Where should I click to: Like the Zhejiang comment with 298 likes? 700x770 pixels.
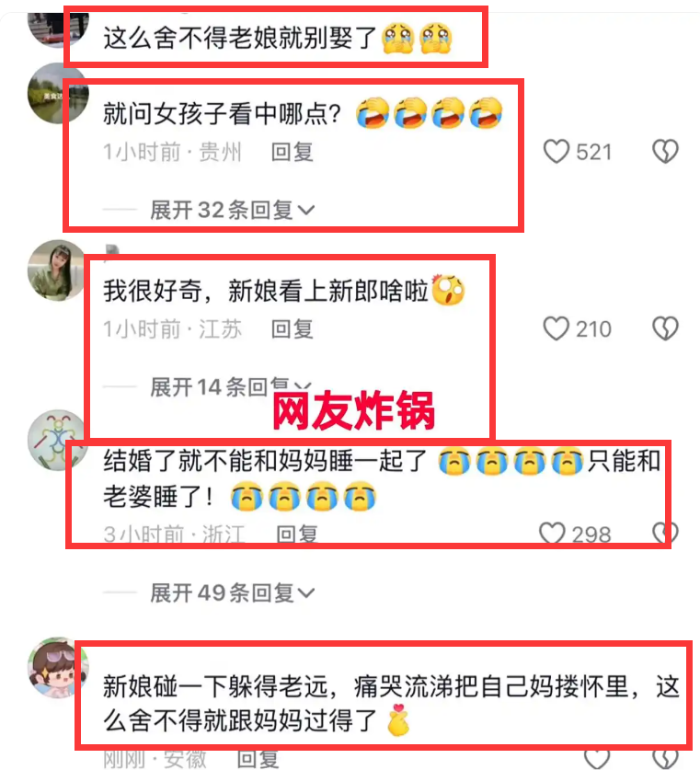552,534
